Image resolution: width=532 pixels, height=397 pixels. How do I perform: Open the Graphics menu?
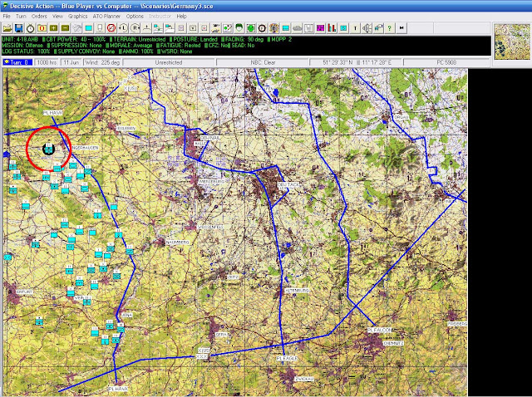[x=77, y=16]
